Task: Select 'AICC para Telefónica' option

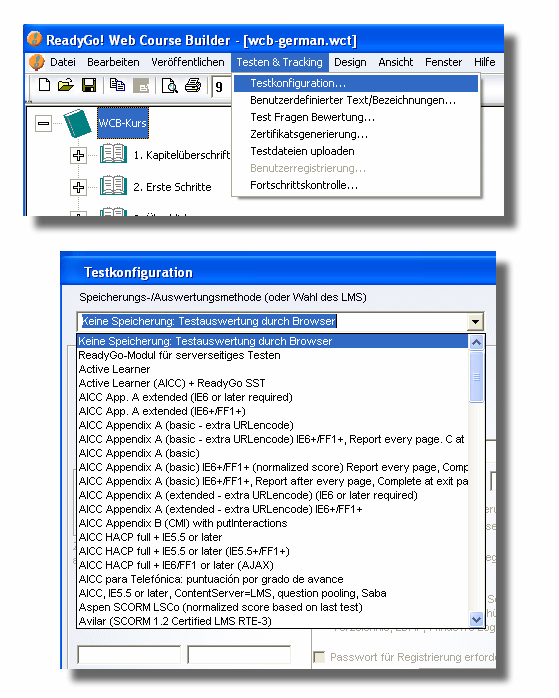Action: (x=273, y=579)
